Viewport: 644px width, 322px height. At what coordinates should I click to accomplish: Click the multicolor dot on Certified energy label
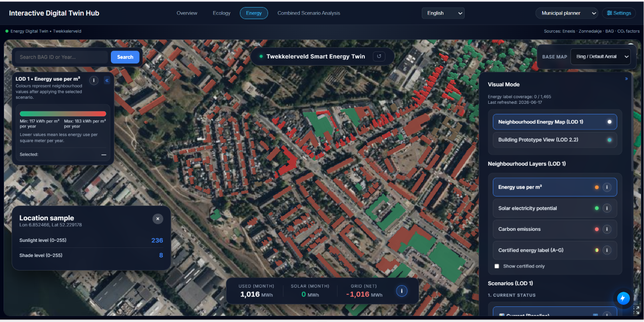click(x=597, y=250)
